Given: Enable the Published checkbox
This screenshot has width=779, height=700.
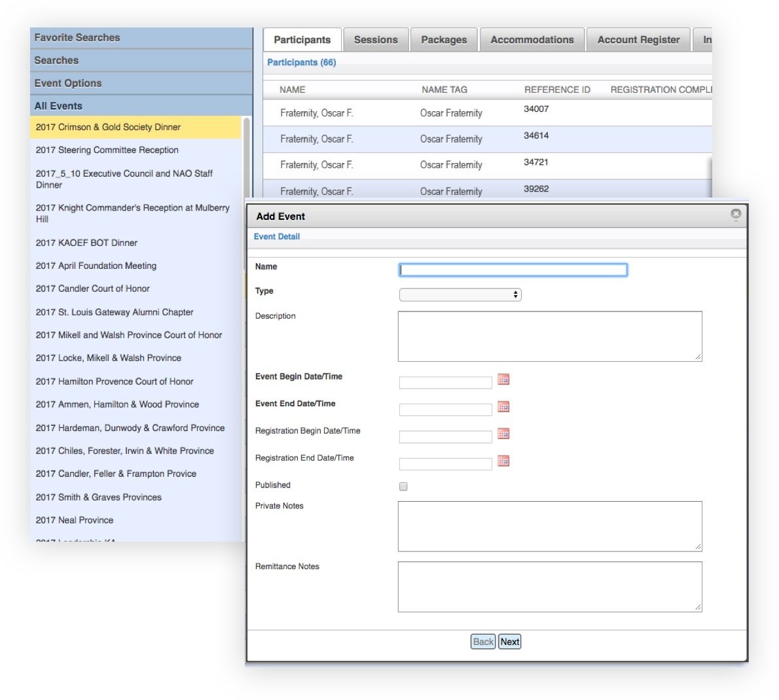Looking at the screenshot, I should coord(403,486).
